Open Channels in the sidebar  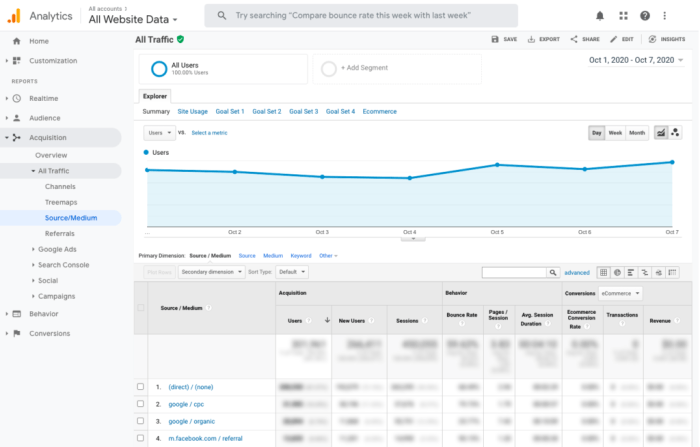coord(60,187)
